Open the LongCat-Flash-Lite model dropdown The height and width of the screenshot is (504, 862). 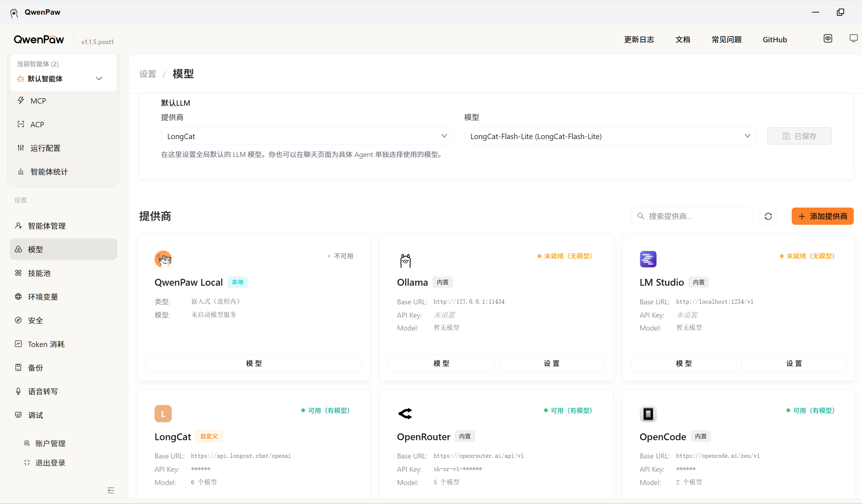610,136
